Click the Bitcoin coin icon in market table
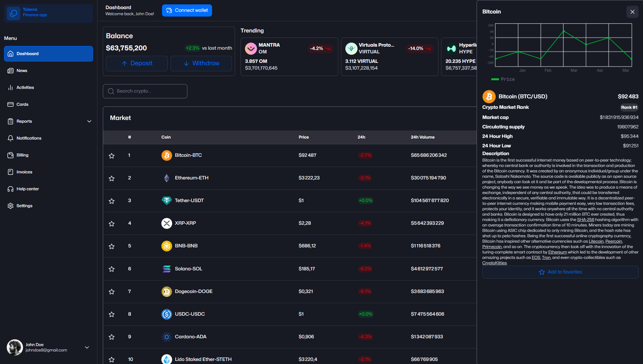Image resolution: width=643 pixels, height=364 pixels. tap(167, 155)
